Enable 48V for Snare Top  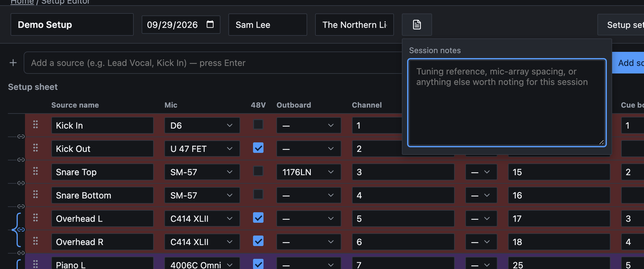[x=258, y=171]
